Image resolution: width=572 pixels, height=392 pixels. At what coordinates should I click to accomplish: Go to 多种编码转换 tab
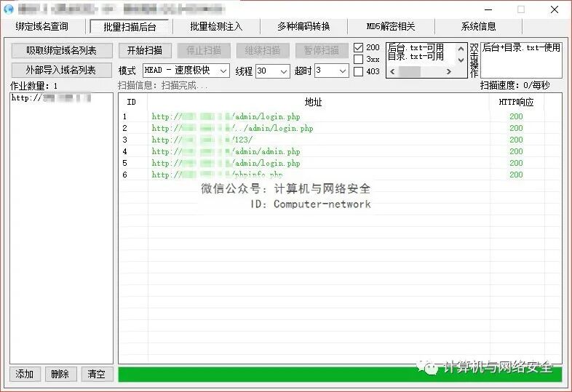tap(303, 26)
